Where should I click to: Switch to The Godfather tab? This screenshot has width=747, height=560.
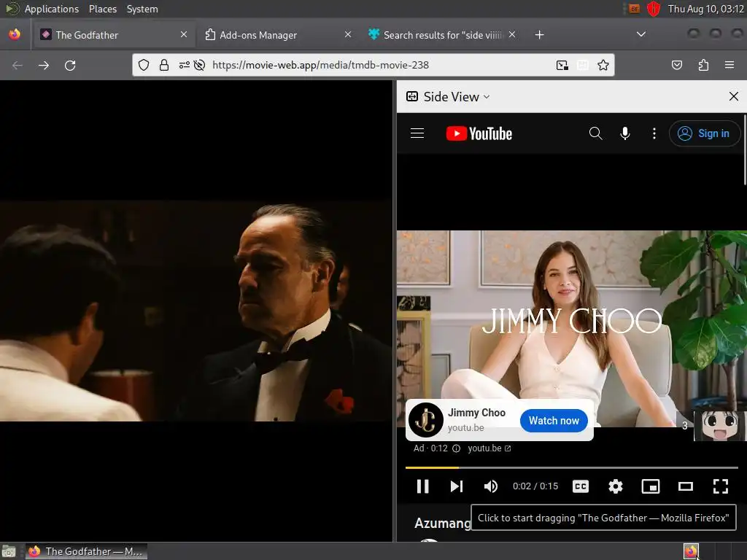113,35
